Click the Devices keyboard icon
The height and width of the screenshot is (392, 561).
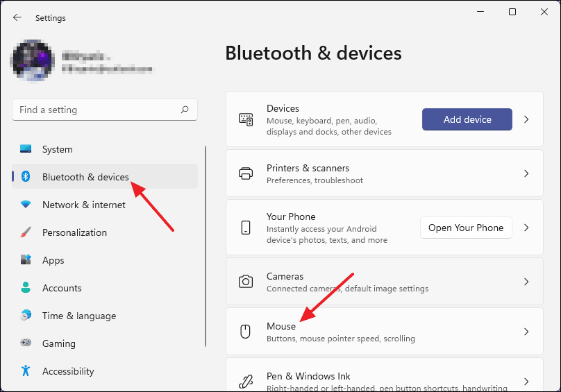pos(246,119)
